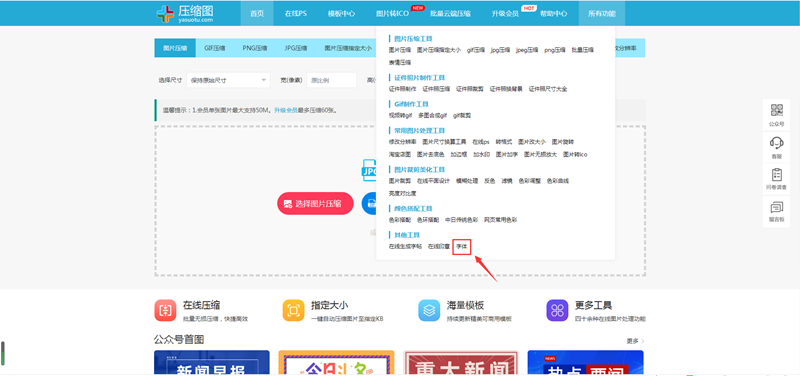Image resolution: width=800 pixels, height=376 pixels.
Task: Open 批量云端压缩 in the top navigation
Action: [451, 13]
